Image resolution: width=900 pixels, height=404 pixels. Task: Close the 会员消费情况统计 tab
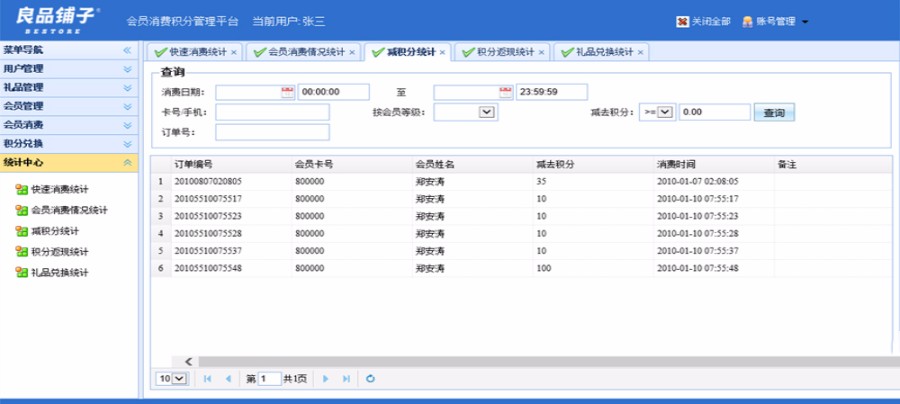click(352, 53)
